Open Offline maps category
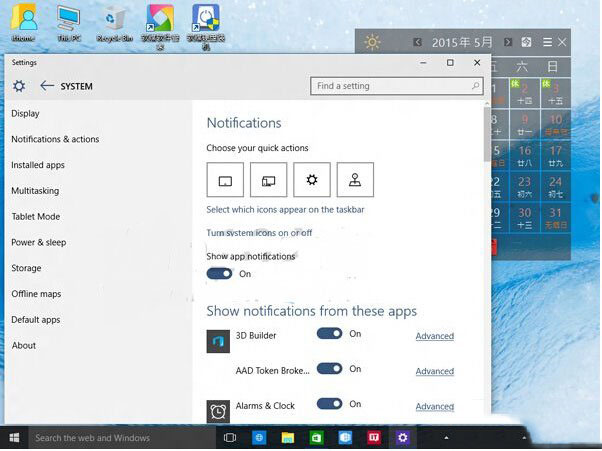Viewport: 602px width, 451px height. pyautogui.click(x=36, y=294)
